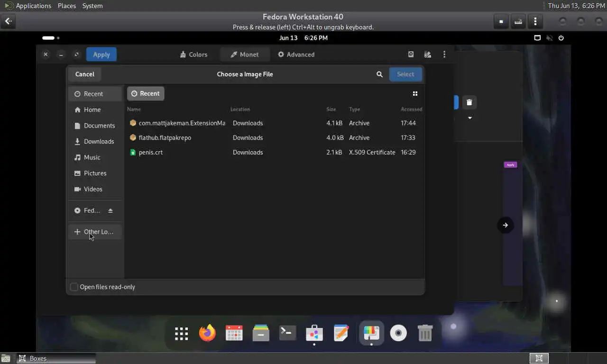Image resolution: width=607 pixels, height=364 pixels.
Task: Click Boxes keyboard shortcuts icon
Action: coord(518,21)
